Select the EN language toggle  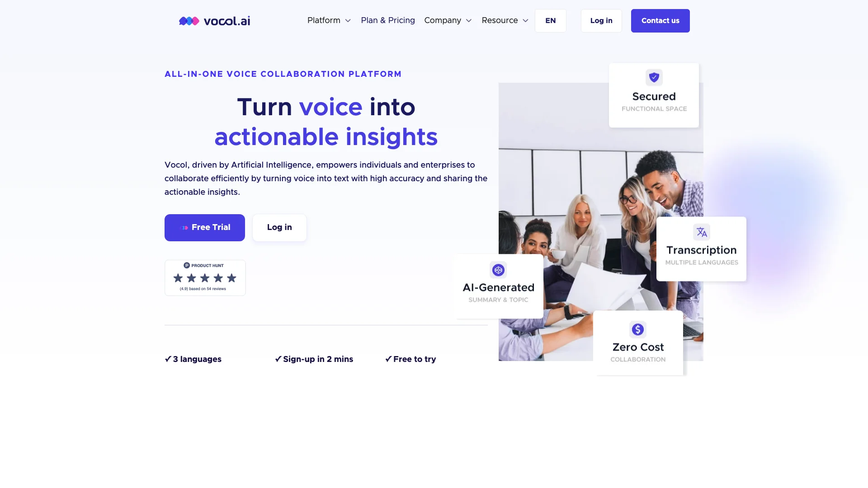(550, 21)
